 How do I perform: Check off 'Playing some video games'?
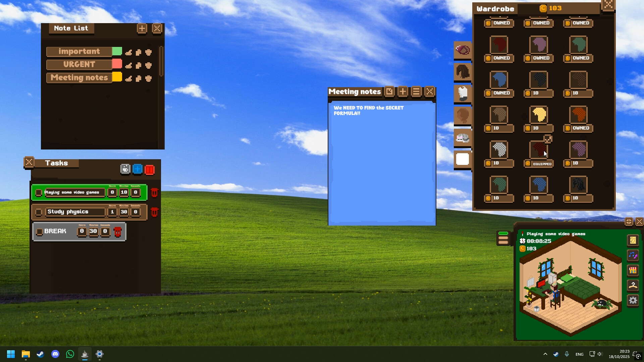[x=39, y=192]
